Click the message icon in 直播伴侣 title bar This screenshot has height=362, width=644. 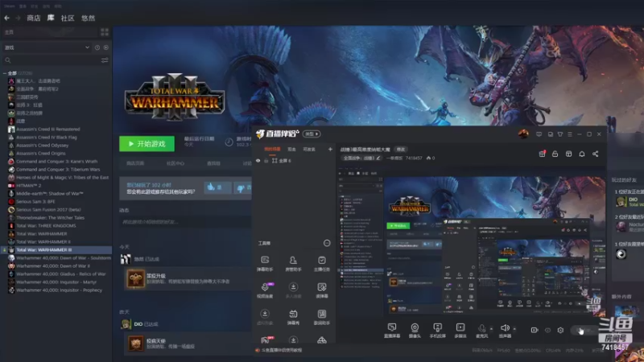pos(539,134)
